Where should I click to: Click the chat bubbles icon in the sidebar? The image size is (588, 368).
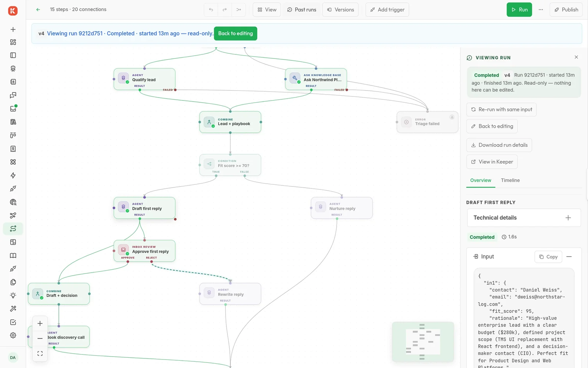point(13,95)
